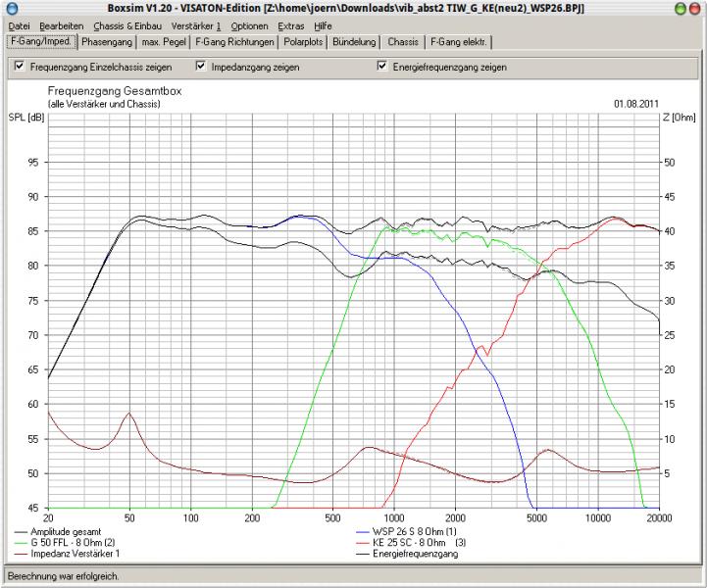Click the Extras menu

[x=291, y=25]
